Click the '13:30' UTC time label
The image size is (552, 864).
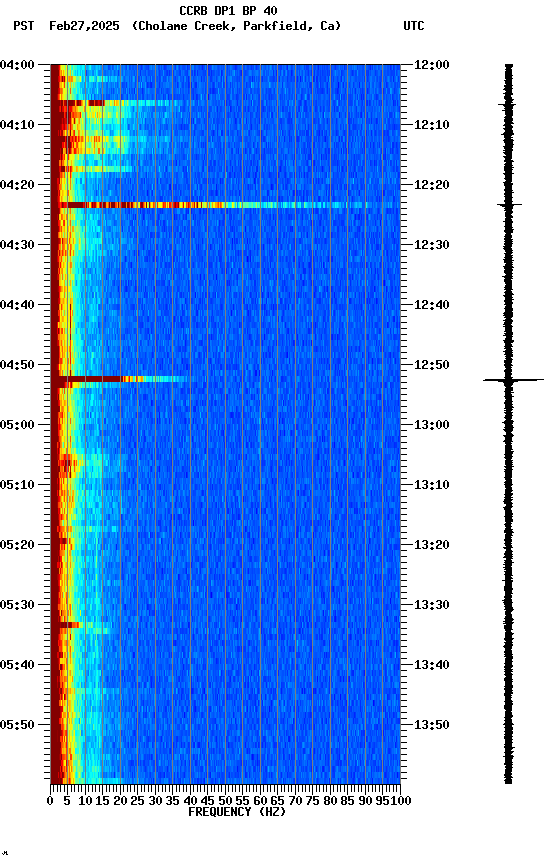click(432, 605)
